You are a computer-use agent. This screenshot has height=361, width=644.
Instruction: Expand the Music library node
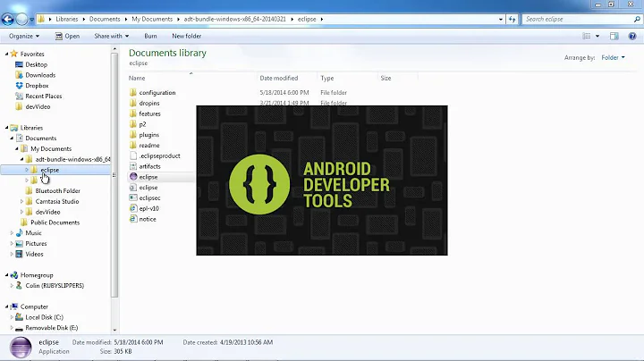12,233
